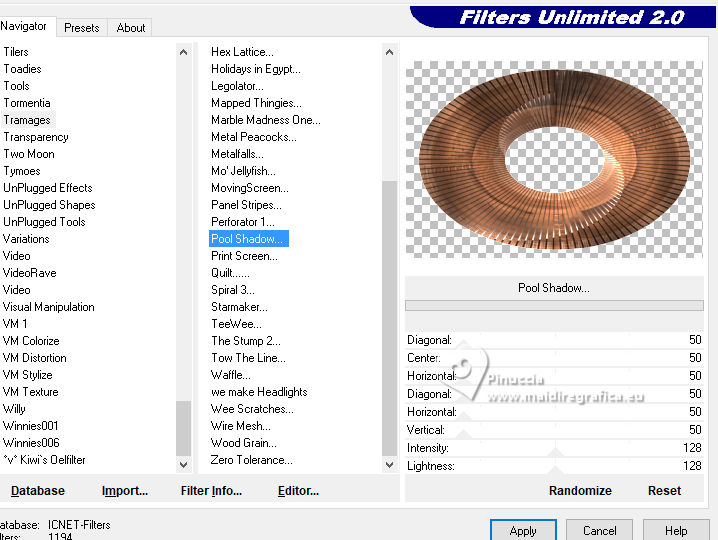Select Holidays in Egypt filter
This screenshot has width=718, height=540.
[x=256, y=69]
